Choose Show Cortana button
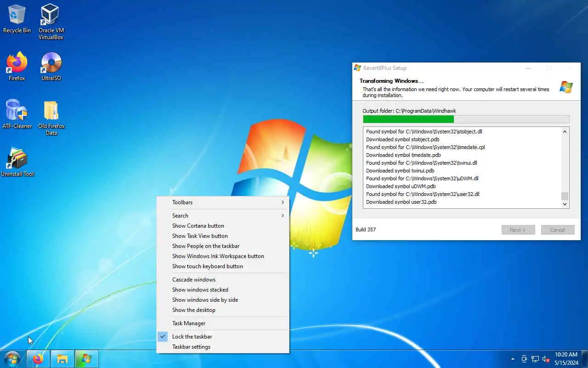This screenshot has width=588, height=368. point(223,226)
